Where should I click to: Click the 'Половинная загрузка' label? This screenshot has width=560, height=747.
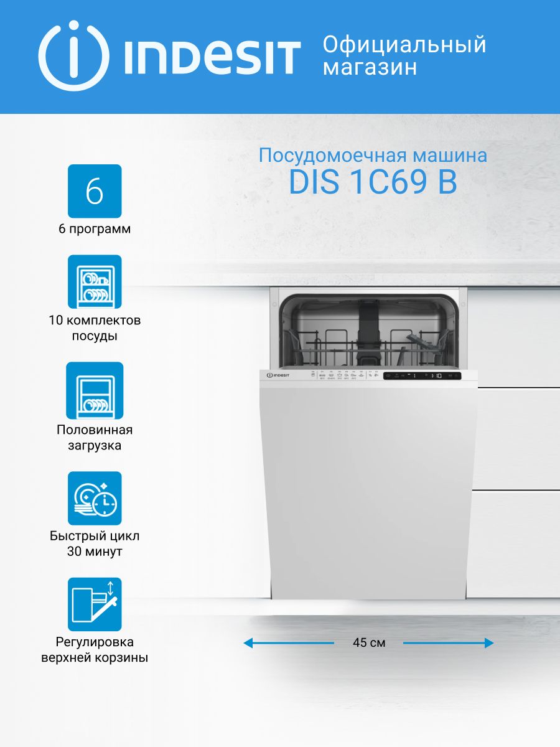(95, 438)
